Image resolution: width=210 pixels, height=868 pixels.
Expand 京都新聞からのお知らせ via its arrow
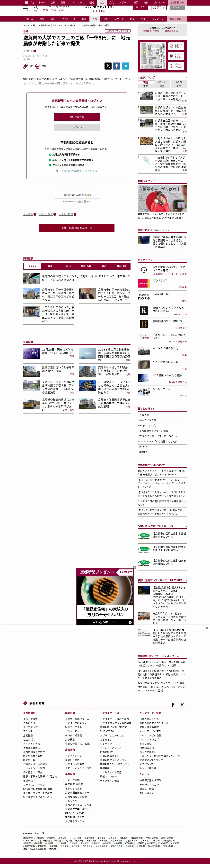pyautogui.click(x=186, y=465)
